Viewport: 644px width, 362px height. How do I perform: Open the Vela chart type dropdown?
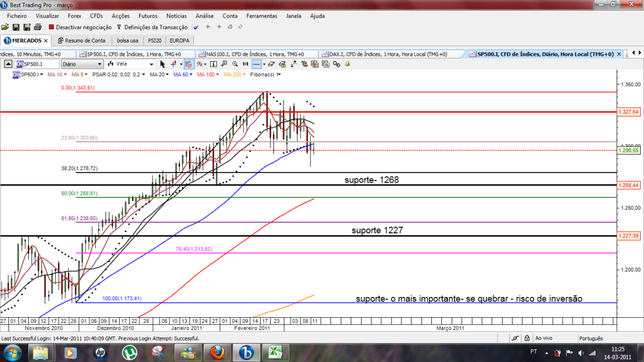tap(130, 64)
